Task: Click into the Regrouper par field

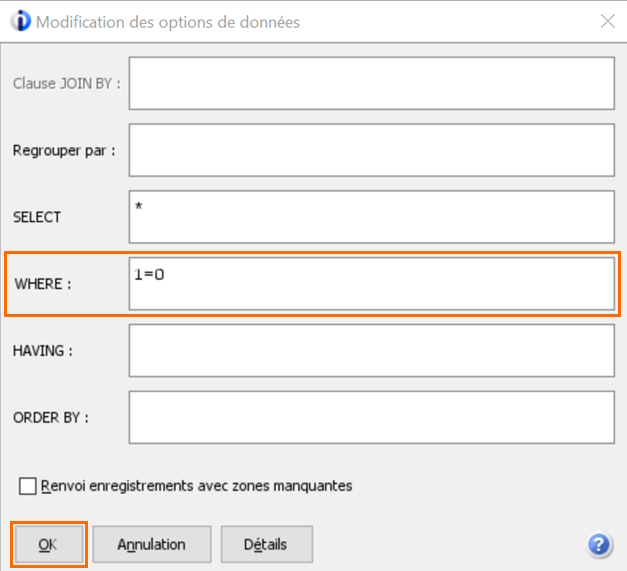Action: point(371,150)
